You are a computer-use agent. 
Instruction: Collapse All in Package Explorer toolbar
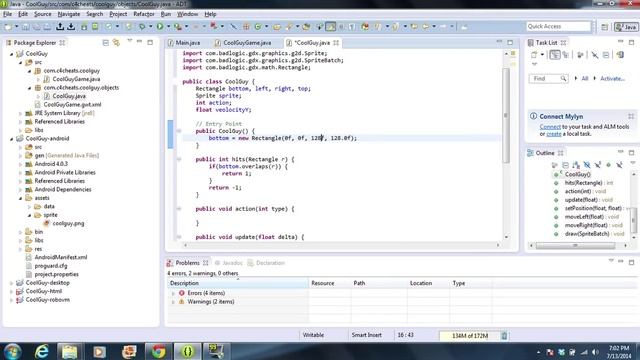106,42
